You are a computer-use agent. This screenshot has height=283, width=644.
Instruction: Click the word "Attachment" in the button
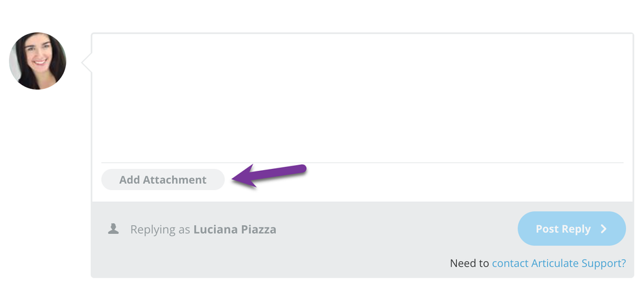175,180
